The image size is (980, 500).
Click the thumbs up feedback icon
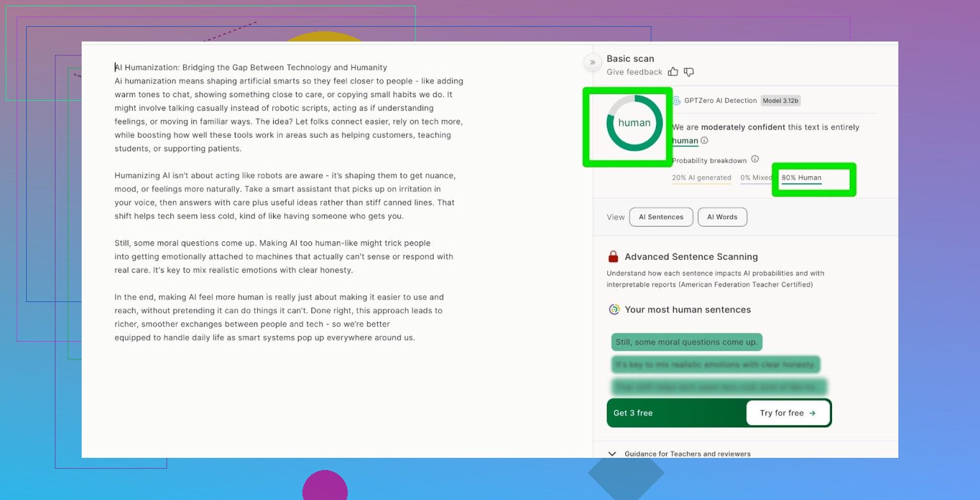pyautogui.click(x=673, y=72)
